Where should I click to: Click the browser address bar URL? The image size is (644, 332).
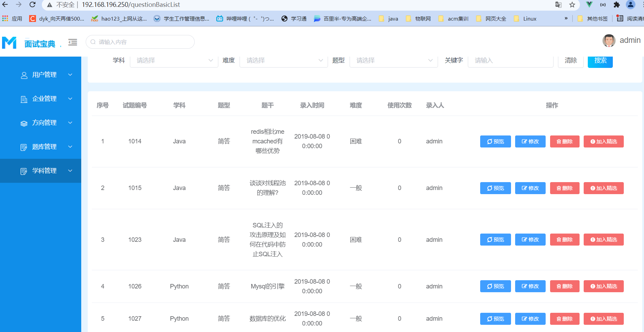coord(131,5)
